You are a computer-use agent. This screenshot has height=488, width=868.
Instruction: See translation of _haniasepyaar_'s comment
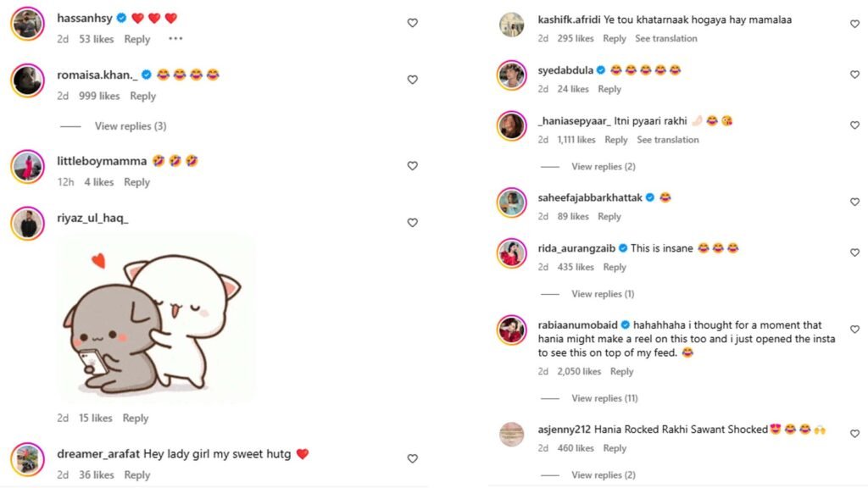click(x=668, y=141)
